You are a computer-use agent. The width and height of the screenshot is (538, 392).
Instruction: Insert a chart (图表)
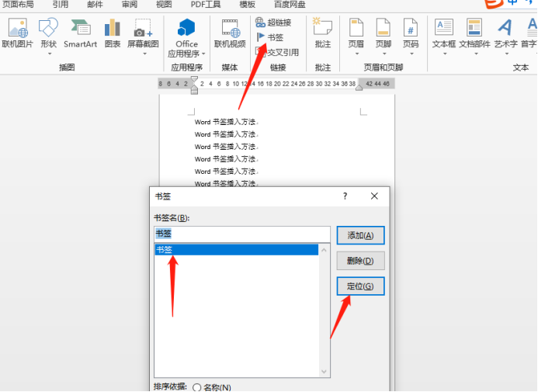click(x=113, y=33)
